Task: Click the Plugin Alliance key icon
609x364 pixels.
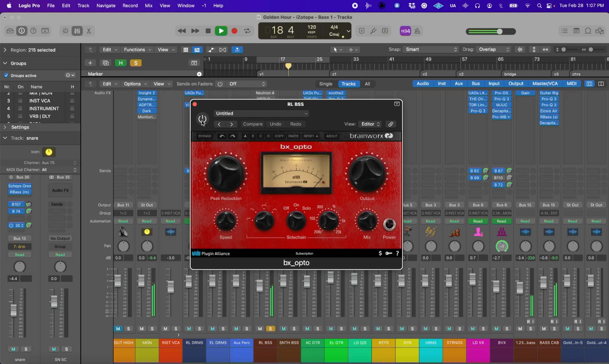Action: [x=389, y=253]
